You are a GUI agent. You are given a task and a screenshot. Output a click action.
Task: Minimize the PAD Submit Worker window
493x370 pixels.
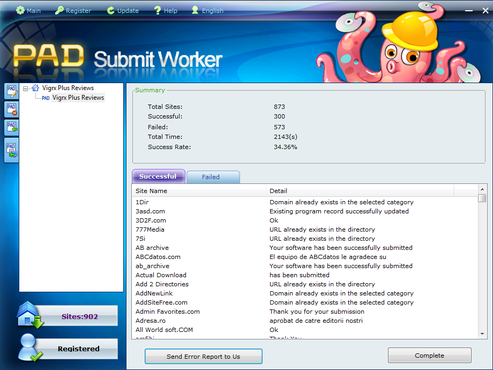(469, 11)
